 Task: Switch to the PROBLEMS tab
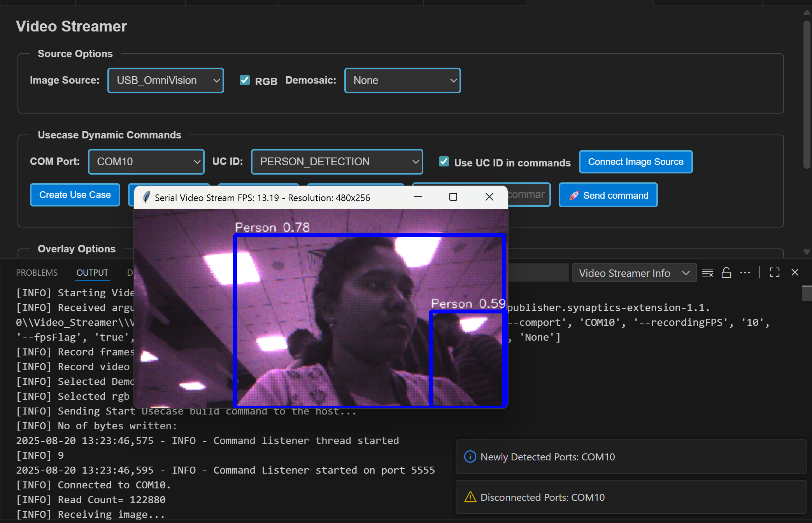click(x=37, y=273)
